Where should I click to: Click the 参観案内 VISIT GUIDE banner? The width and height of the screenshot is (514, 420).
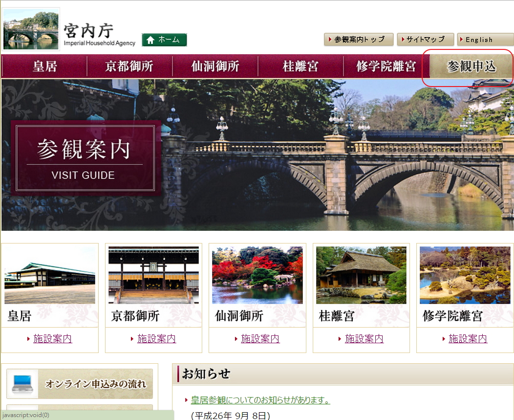pos(86,158)
